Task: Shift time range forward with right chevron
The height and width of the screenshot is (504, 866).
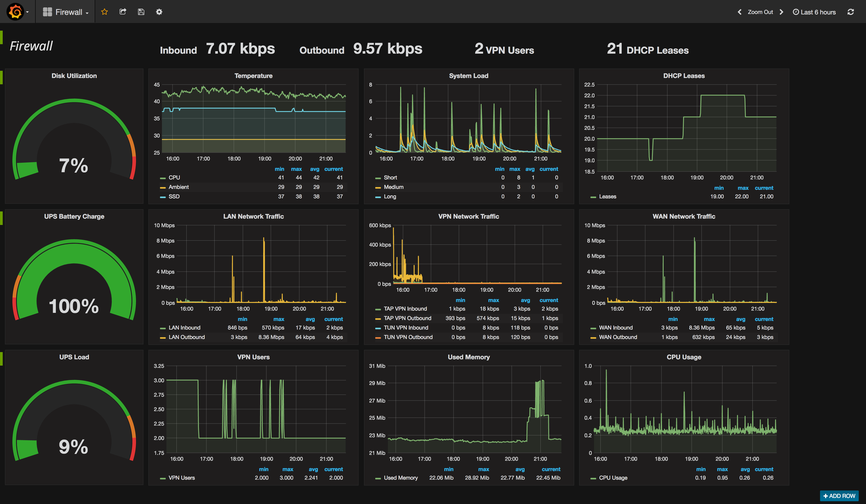Action: (781, 12)
